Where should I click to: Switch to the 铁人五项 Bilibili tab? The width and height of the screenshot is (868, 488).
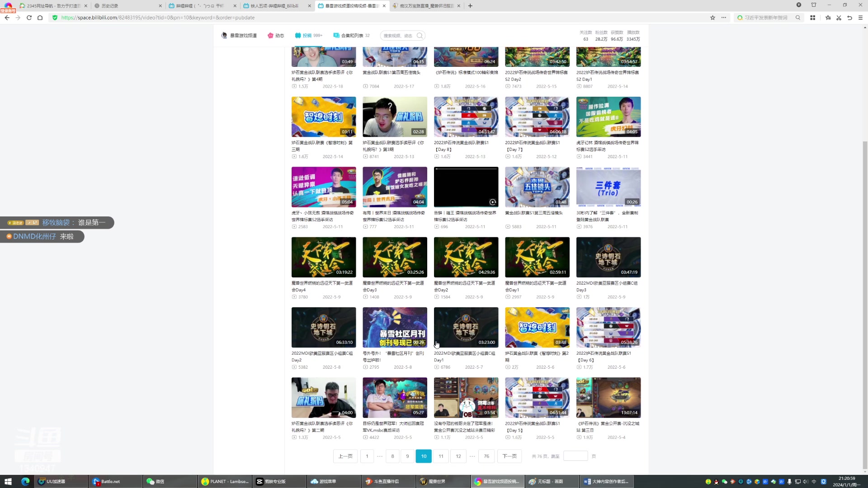point(277,6)
